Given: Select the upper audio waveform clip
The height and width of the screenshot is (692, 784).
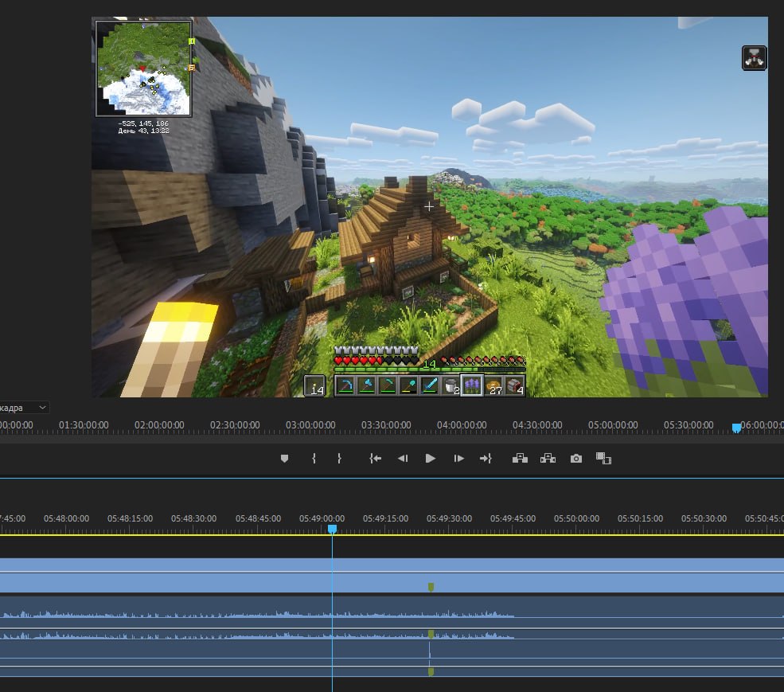Looking at the screenshot, I should point(392,612).
